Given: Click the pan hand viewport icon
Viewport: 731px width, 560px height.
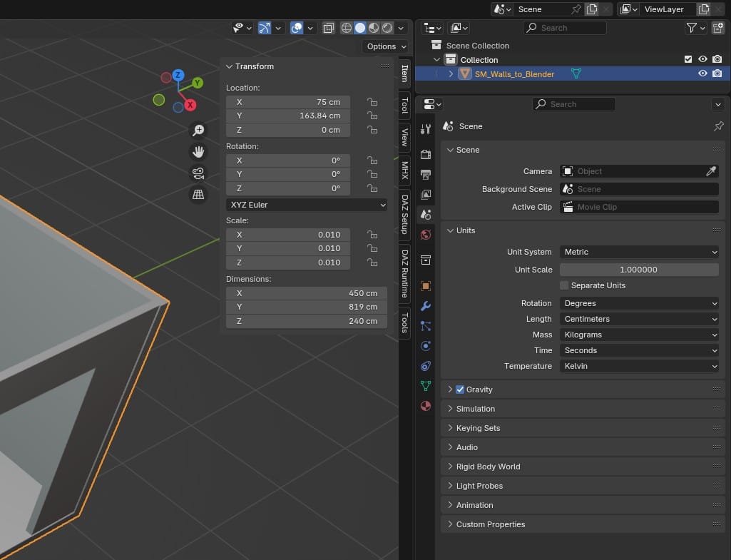Looking at the screenshot, I should coord(198,151).
